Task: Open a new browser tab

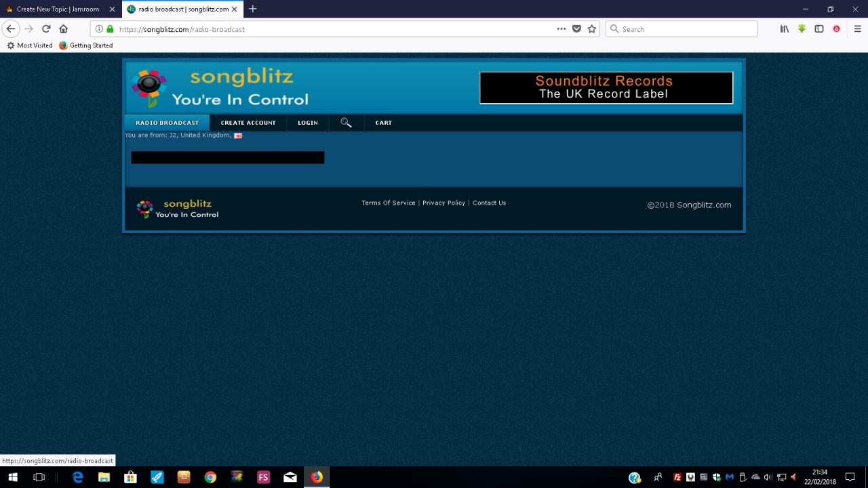Action: (253, 9)
